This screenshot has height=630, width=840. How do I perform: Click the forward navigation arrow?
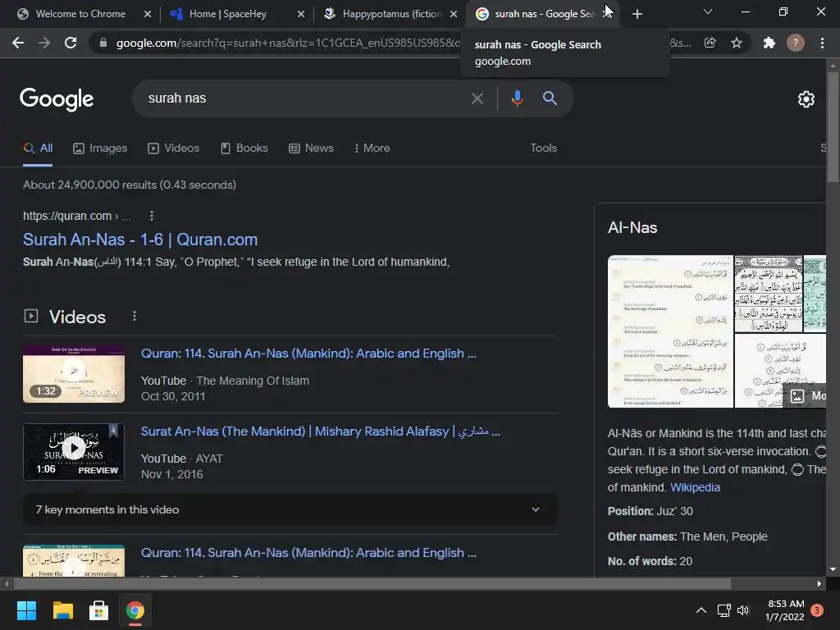point(44,43)
